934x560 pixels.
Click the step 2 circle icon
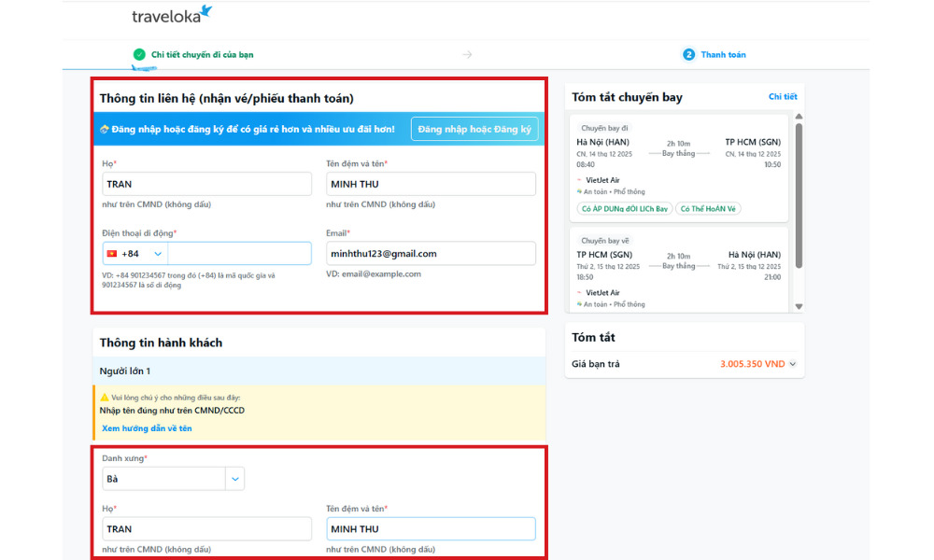689,54
